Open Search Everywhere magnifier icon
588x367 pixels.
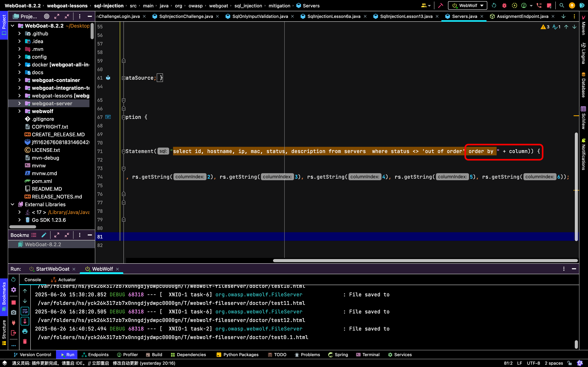click(x=562, y=5)
